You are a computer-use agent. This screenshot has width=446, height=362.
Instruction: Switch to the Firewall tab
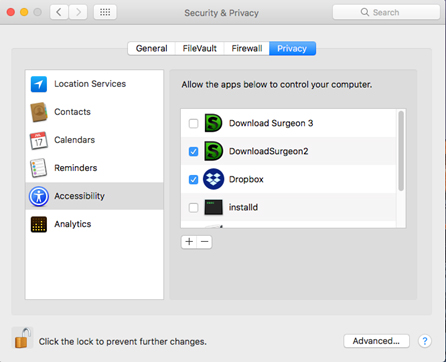[247, 49]
